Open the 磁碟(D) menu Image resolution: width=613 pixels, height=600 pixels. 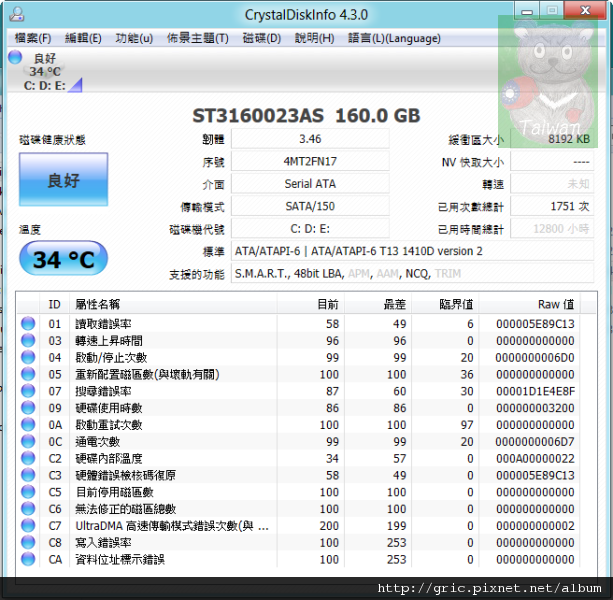pos(262,38)
